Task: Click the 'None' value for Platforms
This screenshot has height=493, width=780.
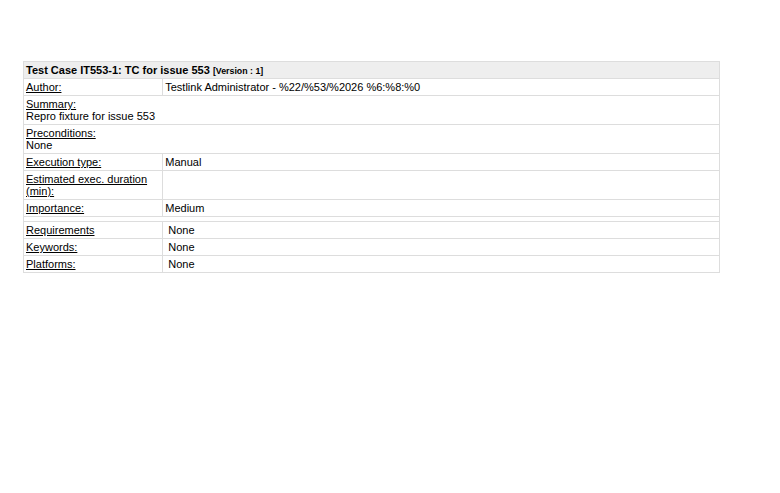Action: (181, 264)
